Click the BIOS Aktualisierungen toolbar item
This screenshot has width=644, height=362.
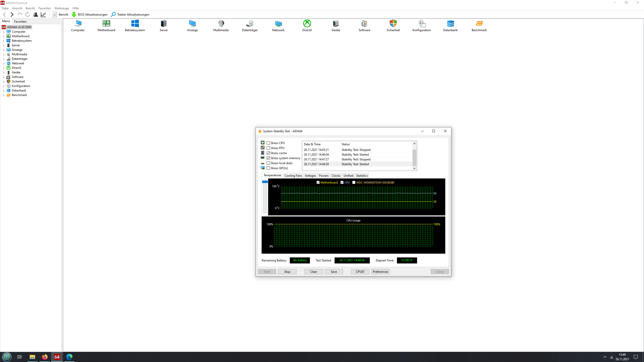pyautogui.click(x=90, y=15)
